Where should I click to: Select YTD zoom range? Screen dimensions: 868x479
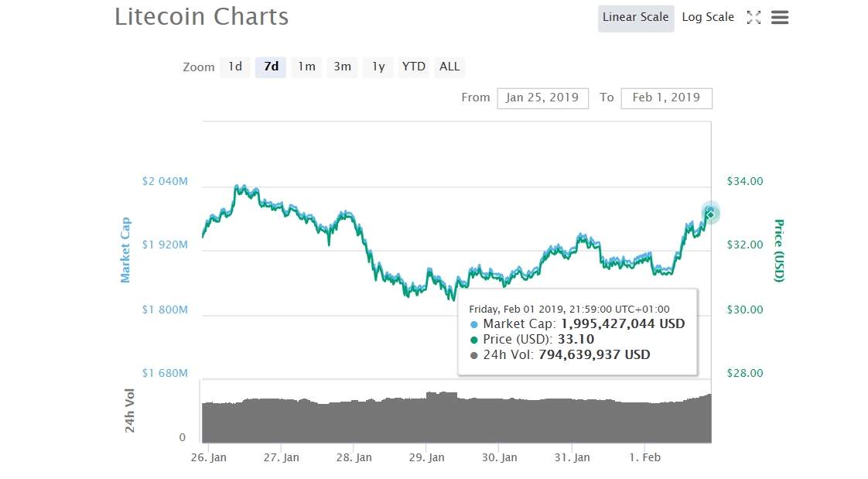coord(414,67)
